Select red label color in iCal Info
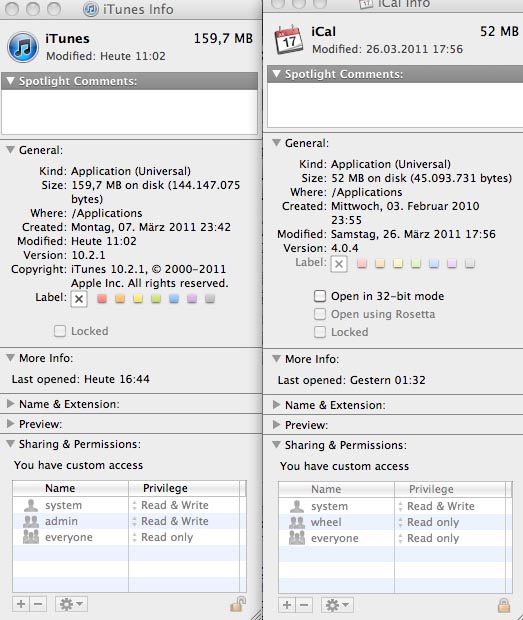This screenshot has width=523, height=620. [x=362, y=263]
